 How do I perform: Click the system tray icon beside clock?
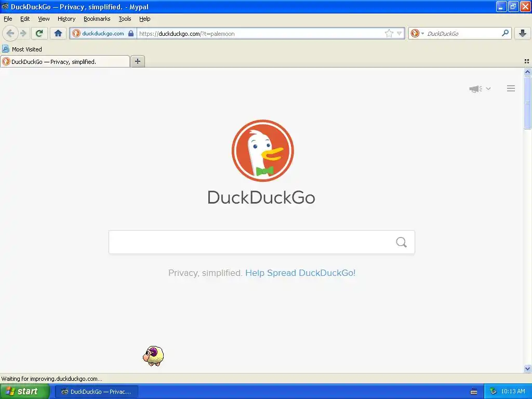click(x=493, y=391)
